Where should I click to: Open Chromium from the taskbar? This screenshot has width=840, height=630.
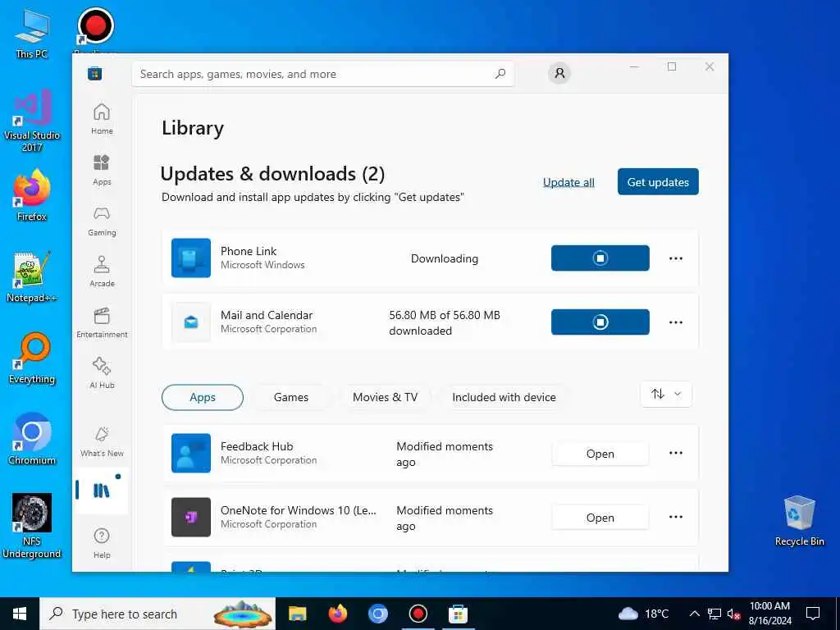point(377,614)
